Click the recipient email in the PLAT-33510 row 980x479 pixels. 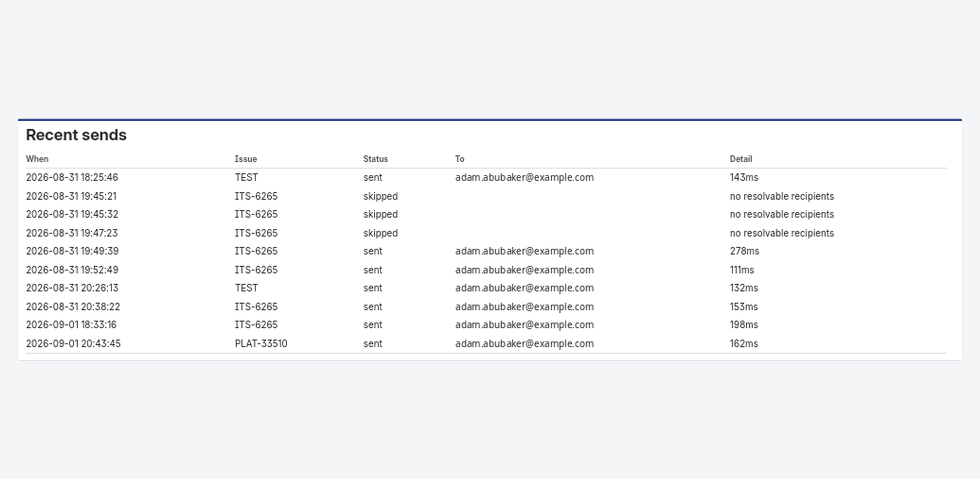525,344
